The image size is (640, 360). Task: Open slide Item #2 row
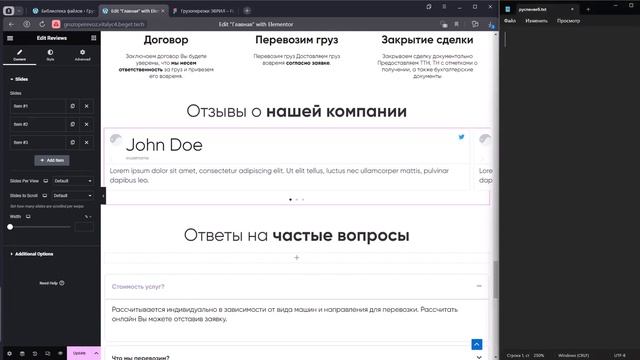coord(38,124)
